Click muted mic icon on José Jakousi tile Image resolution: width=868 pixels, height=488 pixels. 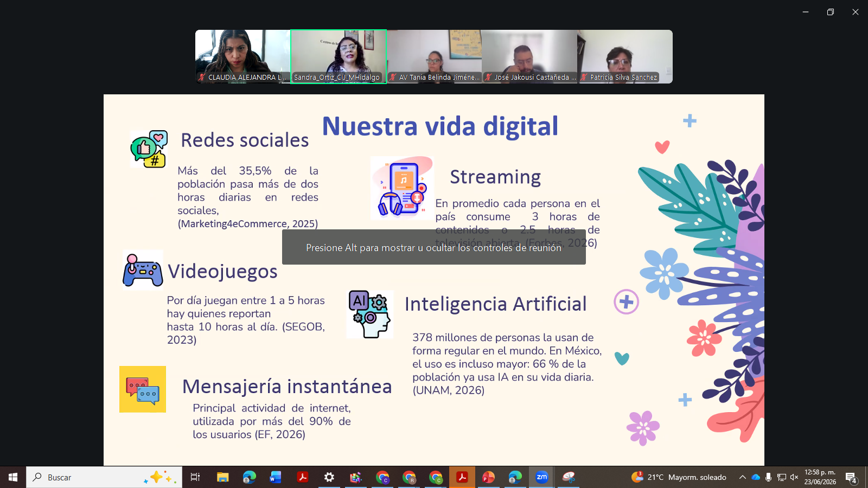tap(488, 78)
